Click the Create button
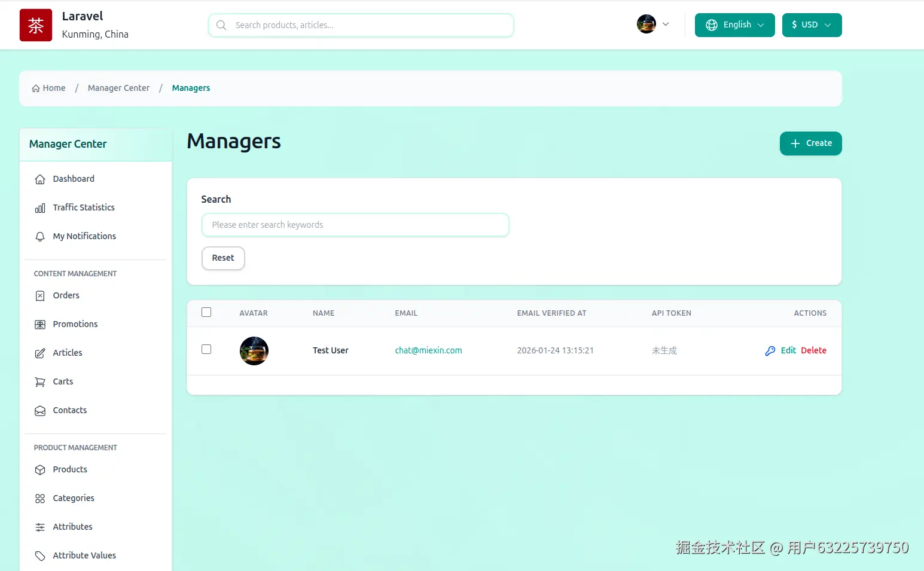 (811, 143)
